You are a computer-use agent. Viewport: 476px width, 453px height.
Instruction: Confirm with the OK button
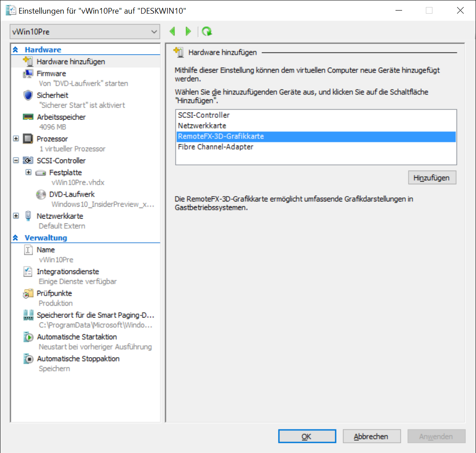click(x=307, y=436)
